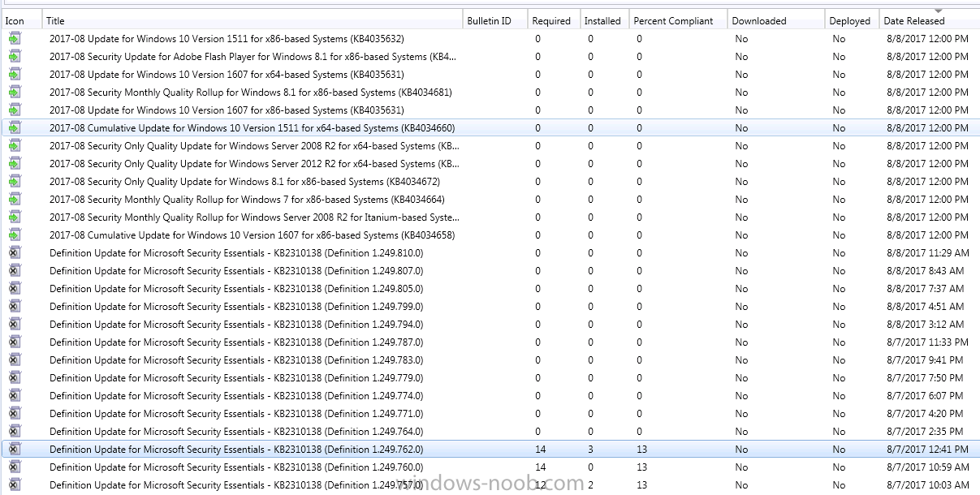Click expired icon for Definition 1.249.760.0

(x=15, y=467)
